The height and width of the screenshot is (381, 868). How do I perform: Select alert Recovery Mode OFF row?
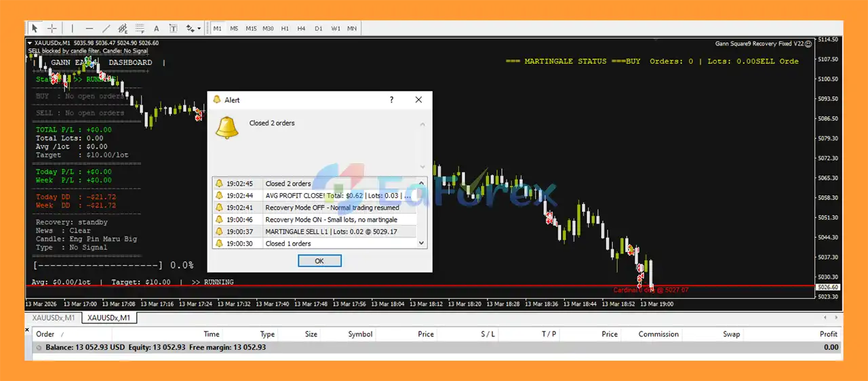(x=315, y=207)
